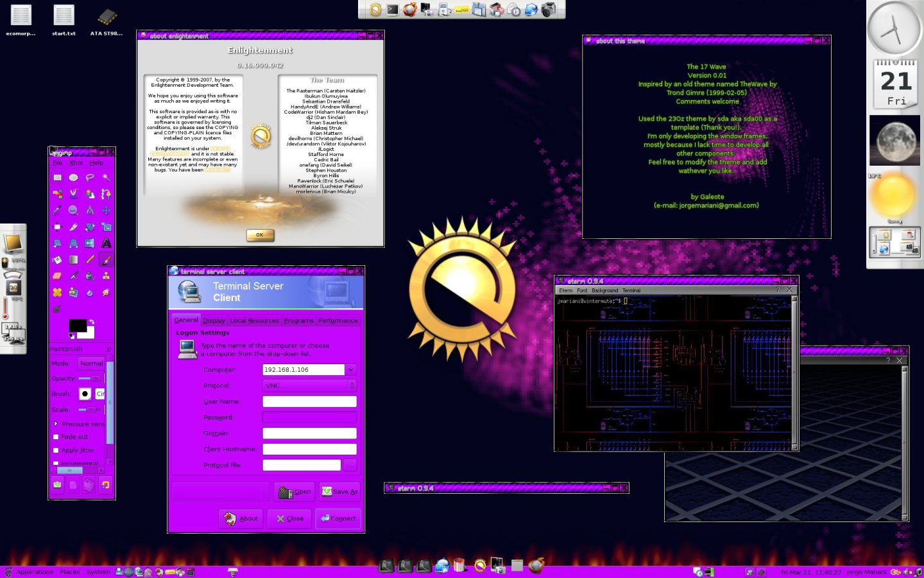Adjust the Opacity slider in GIMP
This screenshot has height=578, width=924.
pos(89,379)
